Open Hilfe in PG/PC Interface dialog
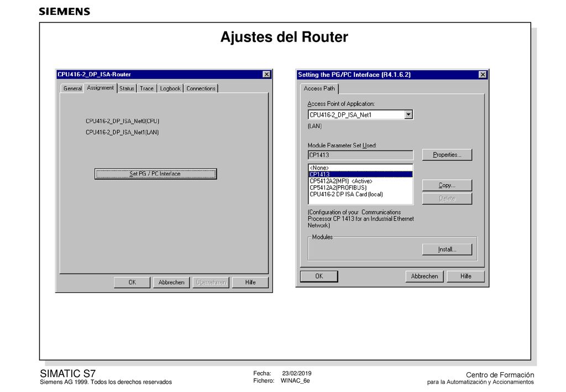The width and height of the screenshot is (566, 392). (465, 276)
